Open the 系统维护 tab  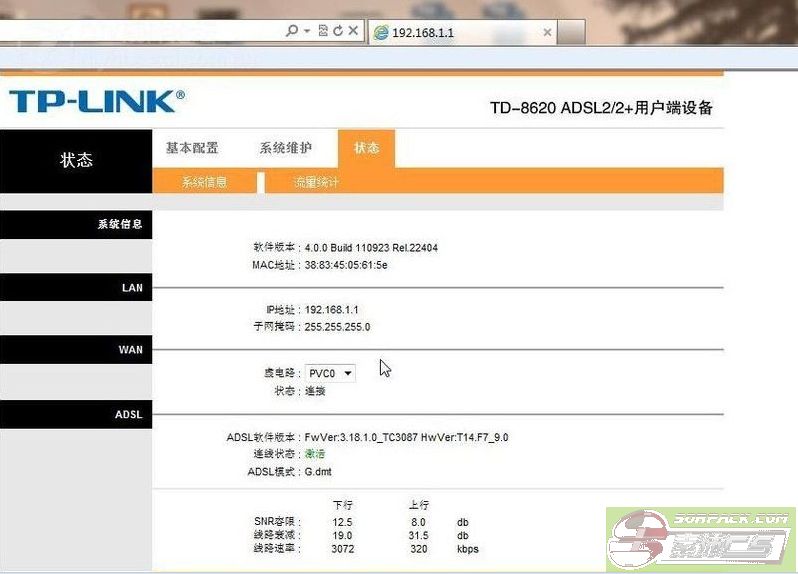285,148
